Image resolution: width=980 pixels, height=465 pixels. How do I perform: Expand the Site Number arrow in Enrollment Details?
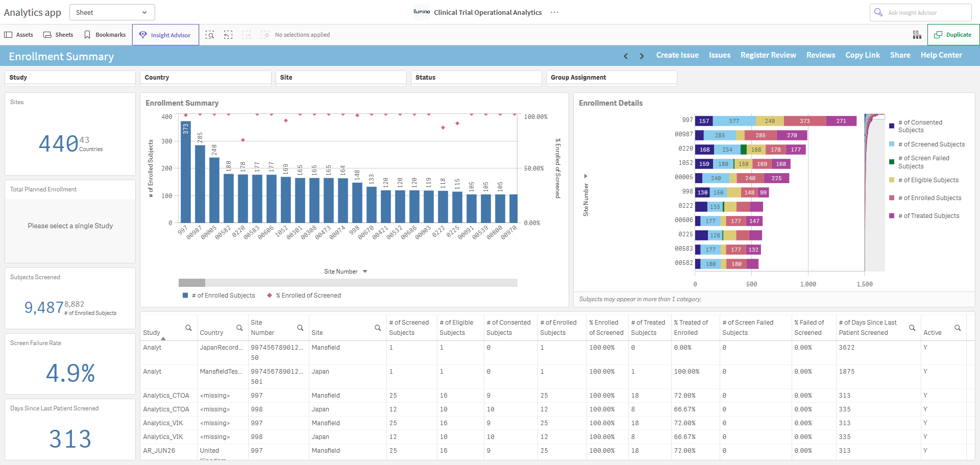point(585,176)
